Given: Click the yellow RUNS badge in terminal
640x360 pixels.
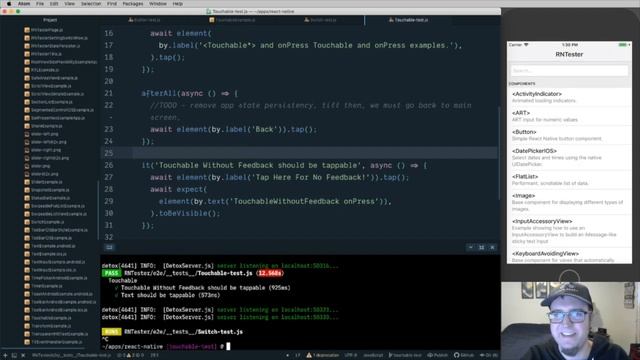Looking at the screenshot, I should [x=111, y=332].
